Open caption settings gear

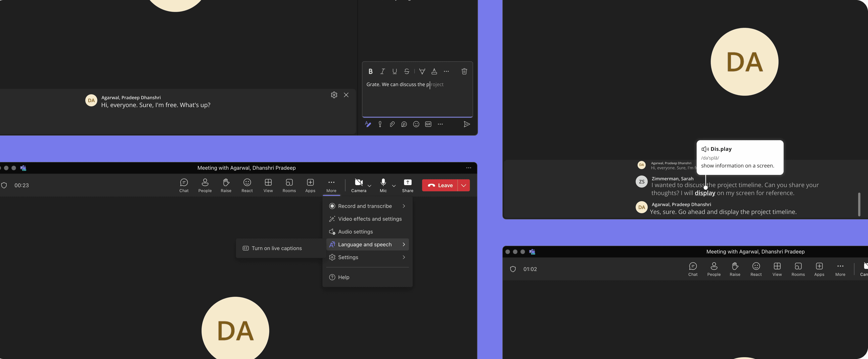tap(334, 95)
